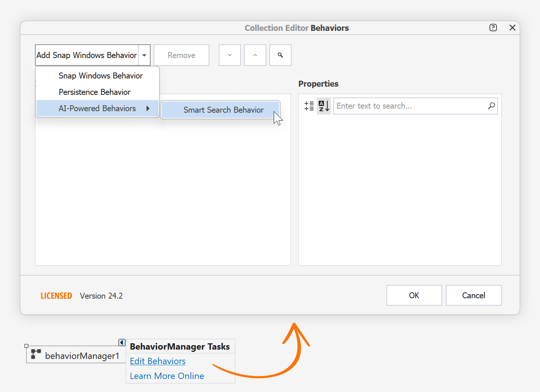The image size is (540, 392).
Task: Click the magnifier inside the properties search box
Action: tap(491, 106)
